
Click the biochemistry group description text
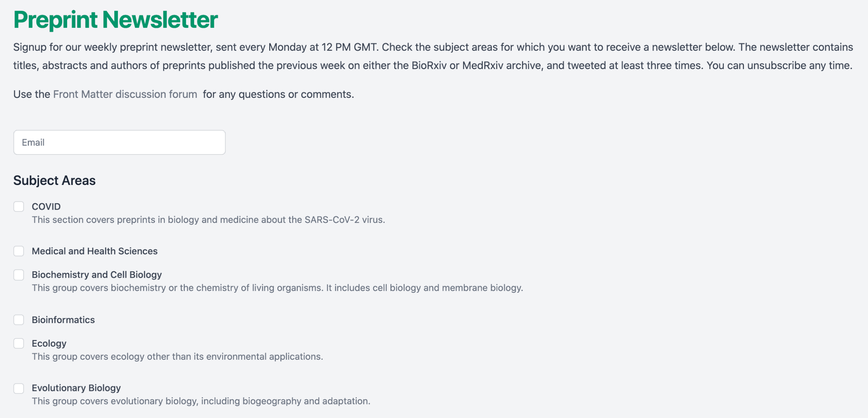(277, 288)
